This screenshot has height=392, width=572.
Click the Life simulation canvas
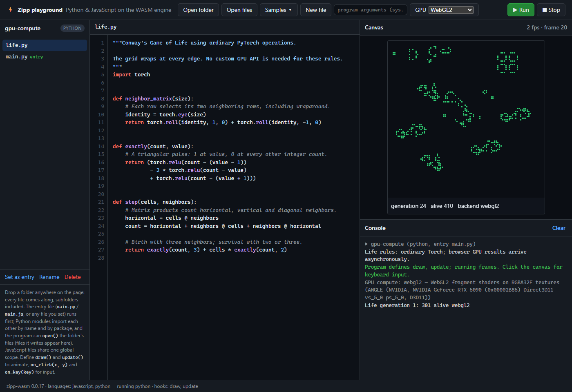coord(466,119)
